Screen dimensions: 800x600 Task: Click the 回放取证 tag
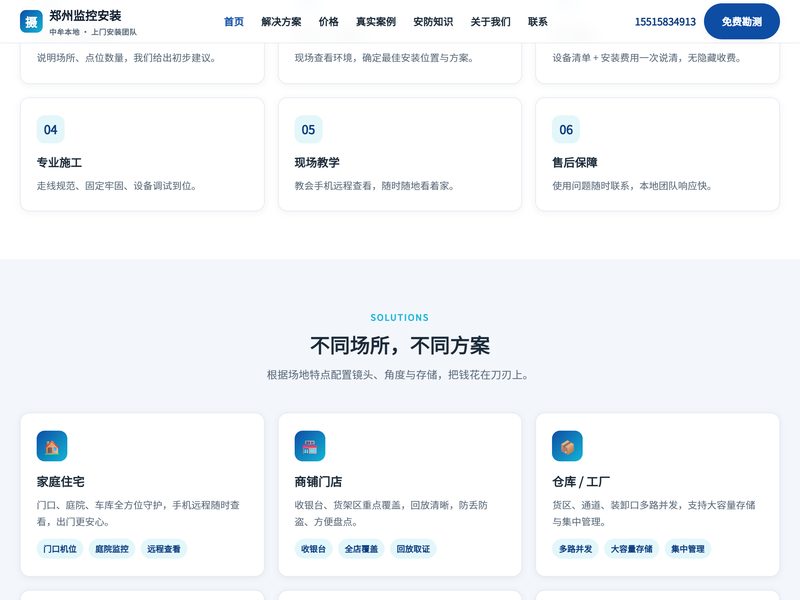tap(413, 549)
